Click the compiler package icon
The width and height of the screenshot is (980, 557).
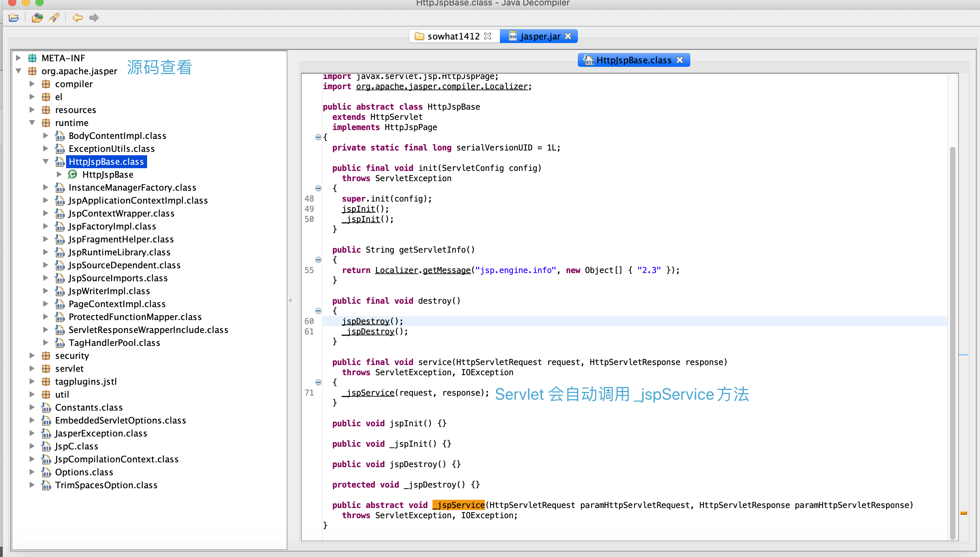point(46,84)
